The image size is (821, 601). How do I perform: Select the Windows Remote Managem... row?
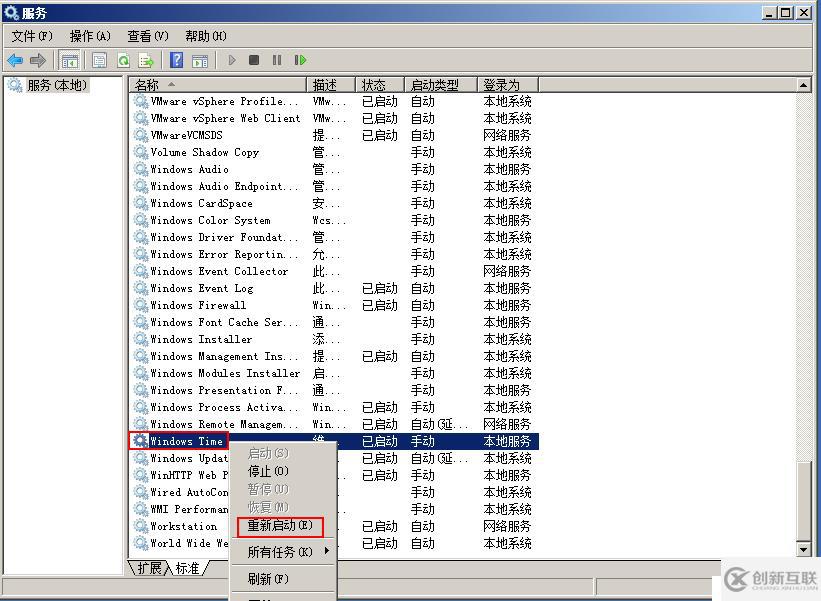tap(334, 424)
